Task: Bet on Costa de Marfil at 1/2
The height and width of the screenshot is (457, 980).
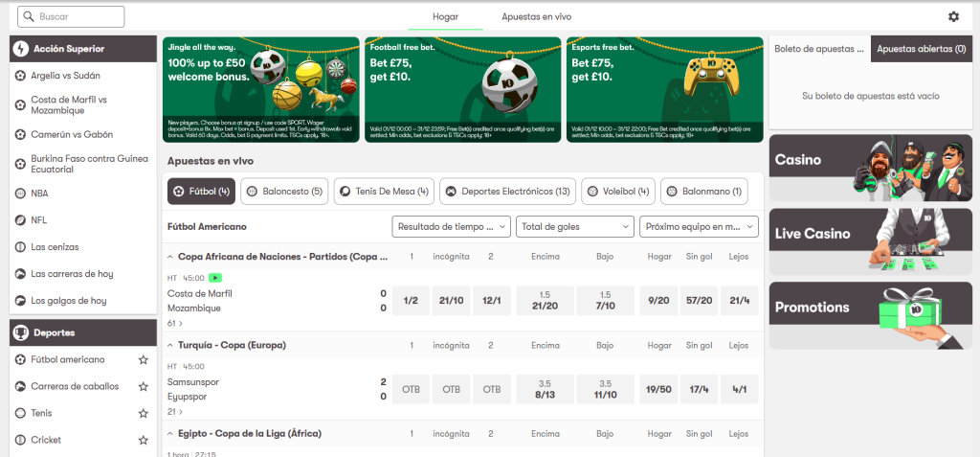Action: [x=411, y=301]
